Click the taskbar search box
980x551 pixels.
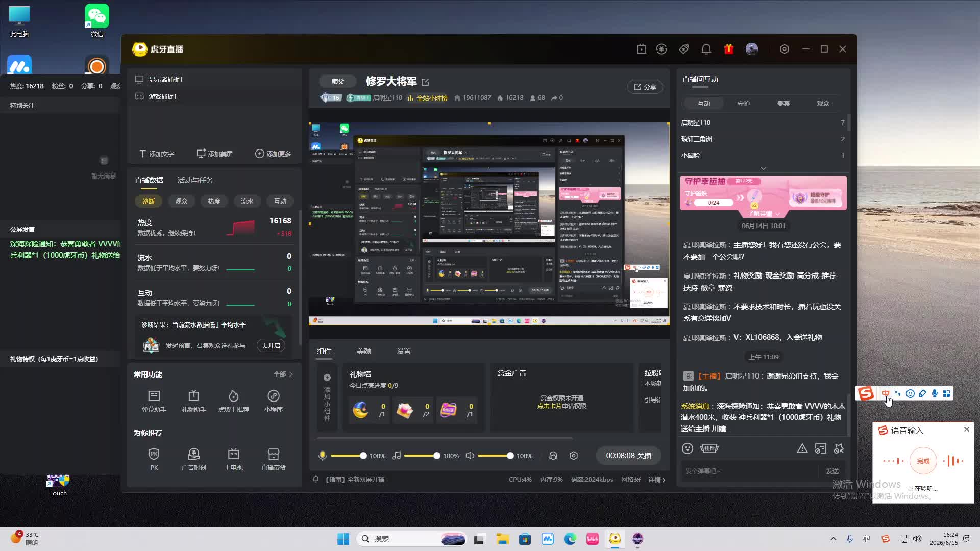click(x=412, y=539)
